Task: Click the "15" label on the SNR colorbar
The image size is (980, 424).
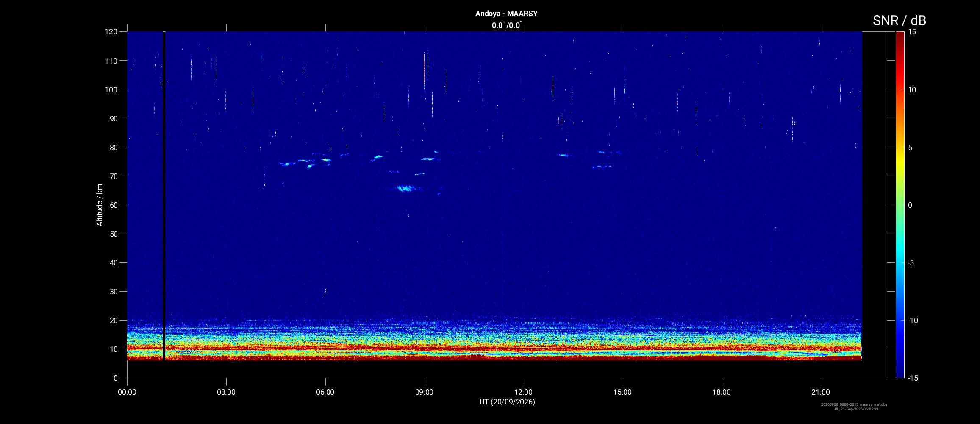Action: [912, 32]
